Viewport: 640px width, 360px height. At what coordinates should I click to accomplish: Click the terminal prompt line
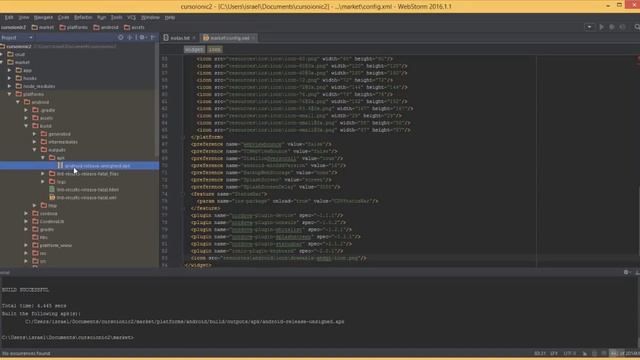(68, 338)
